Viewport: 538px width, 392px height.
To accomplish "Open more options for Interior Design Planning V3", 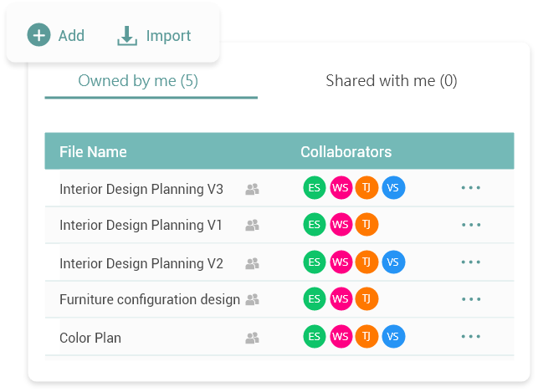I will point(471,188).
